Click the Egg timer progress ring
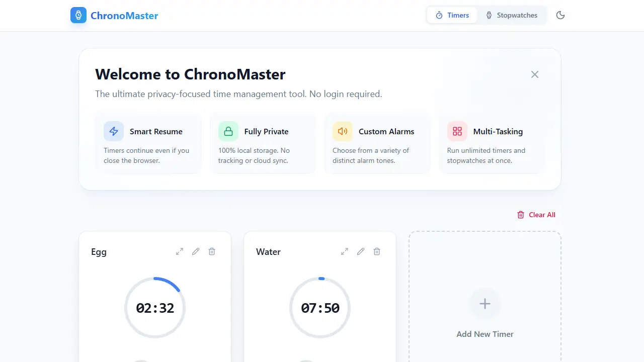The width and height of the screenshot is (644, 362). (155, 308)
